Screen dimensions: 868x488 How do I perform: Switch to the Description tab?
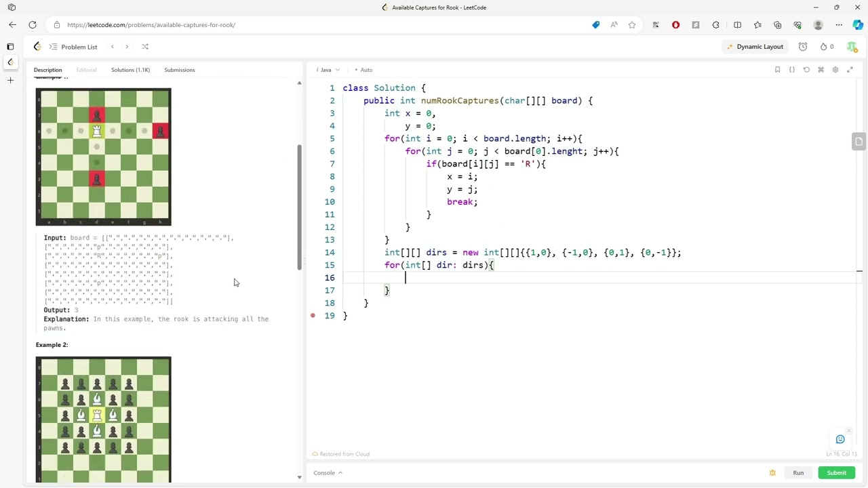click(x=48, y=70)
